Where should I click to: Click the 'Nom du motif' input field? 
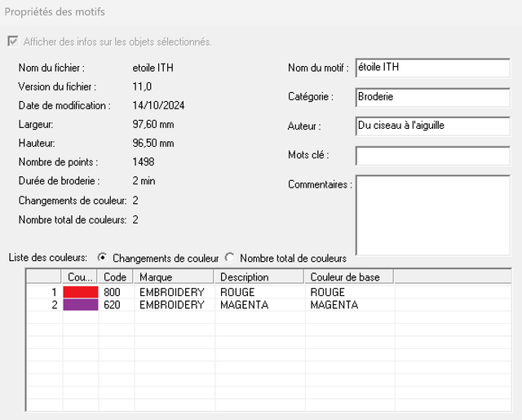coord(432,68)
